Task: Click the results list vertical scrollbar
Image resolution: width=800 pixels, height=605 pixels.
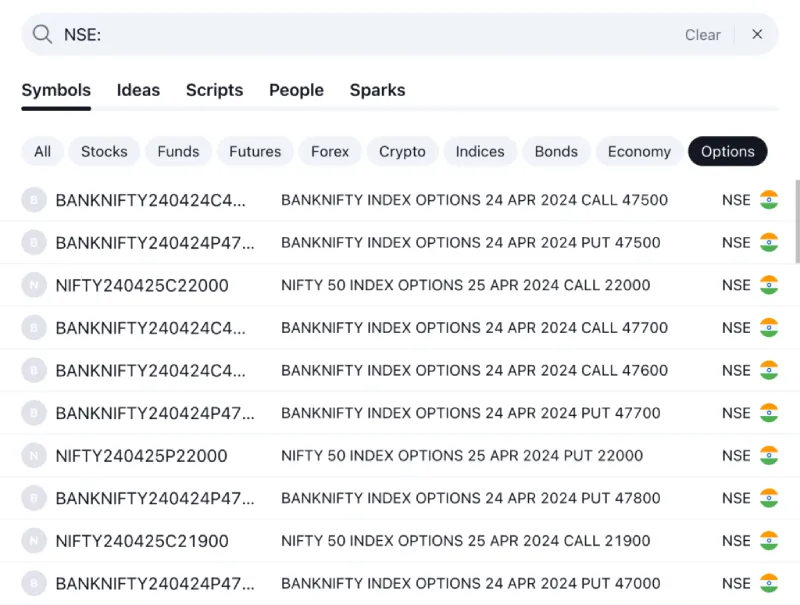Action: point(797,221)
